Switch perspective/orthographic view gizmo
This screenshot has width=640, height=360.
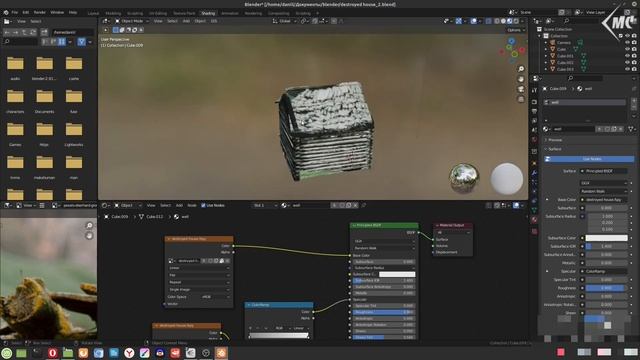pyautogui.click(x=521, y=99)
